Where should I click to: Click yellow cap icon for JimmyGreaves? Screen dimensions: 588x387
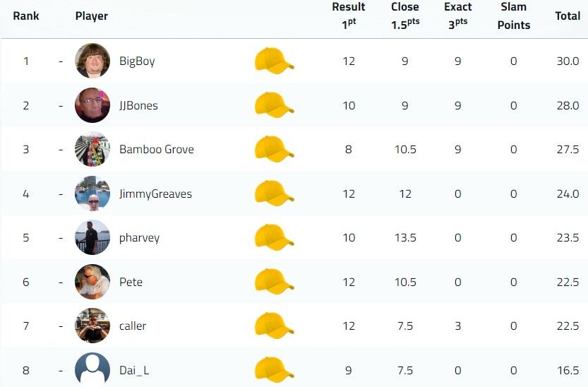[x=274, y=194]
